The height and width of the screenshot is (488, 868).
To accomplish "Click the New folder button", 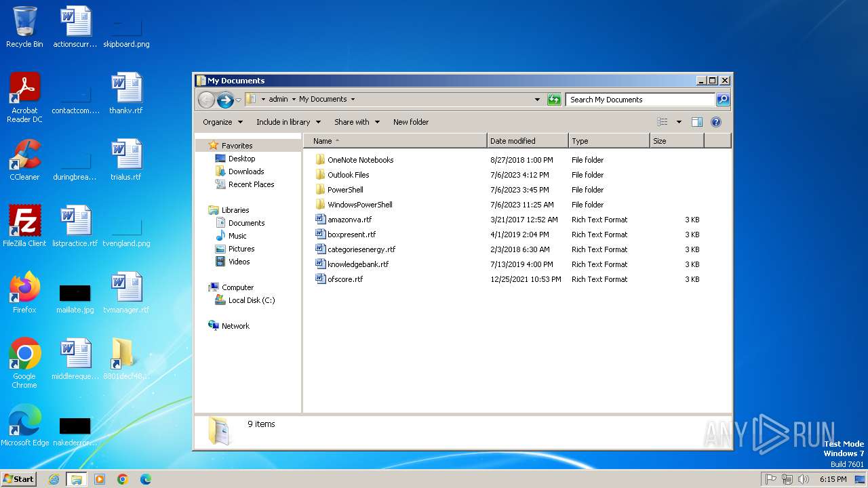I will coord(411,122).
